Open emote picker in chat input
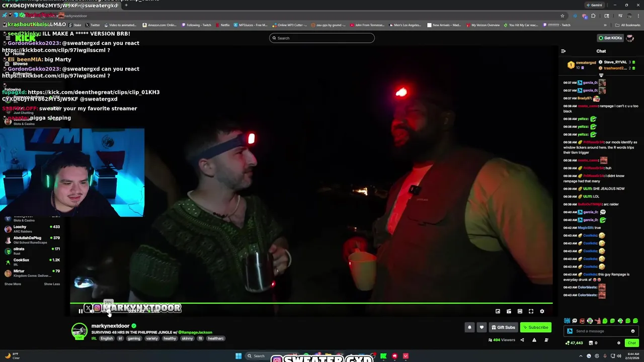 click(633, 331)
